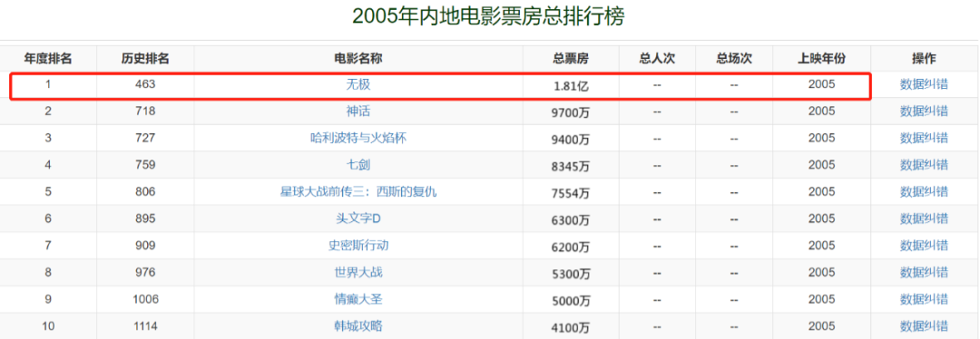The height and width of the screenshot is (339, 980).
Task: Open the movie link 世界大战
Action: point(358,272)
